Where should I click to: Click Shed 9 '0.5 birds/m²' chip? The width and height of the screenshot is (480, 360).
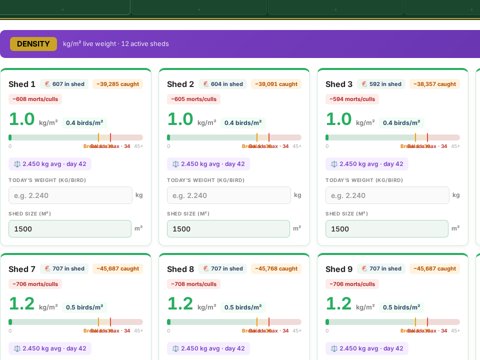point(401,307)
